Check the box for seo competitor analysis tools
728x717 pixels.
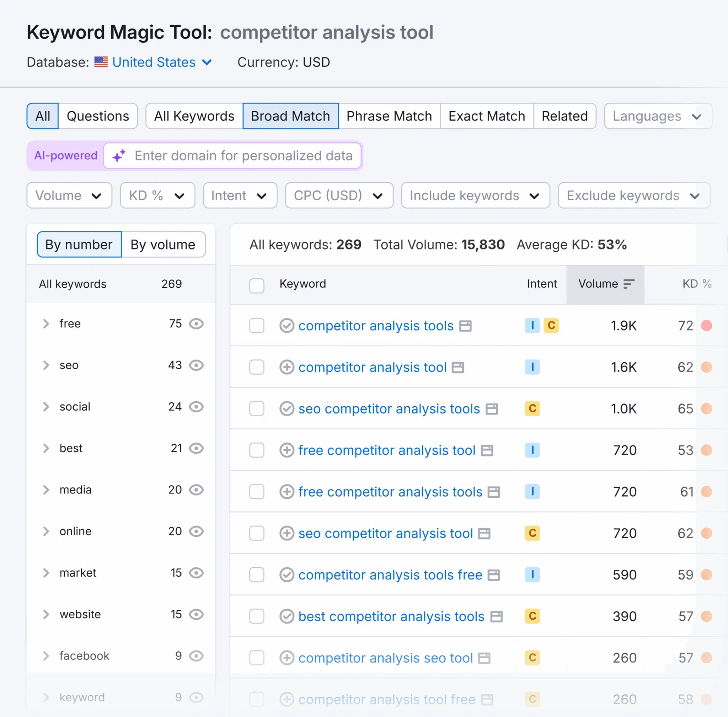(x=257, y=408)
